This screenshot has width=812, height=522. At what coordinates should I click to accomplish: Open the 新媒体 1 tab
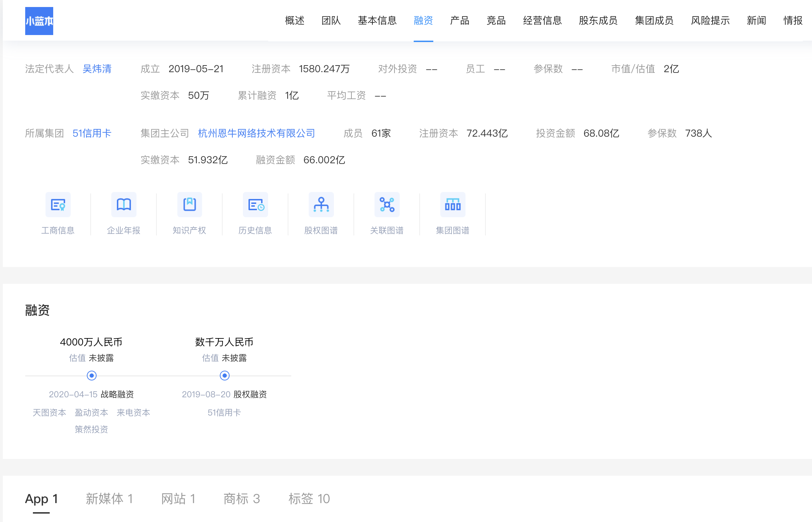pos(109,499)
